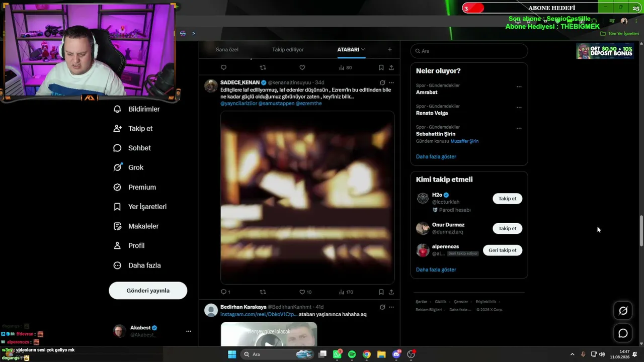
Task: Launch Grok from the sidebar icon
Action: point(117,167)
